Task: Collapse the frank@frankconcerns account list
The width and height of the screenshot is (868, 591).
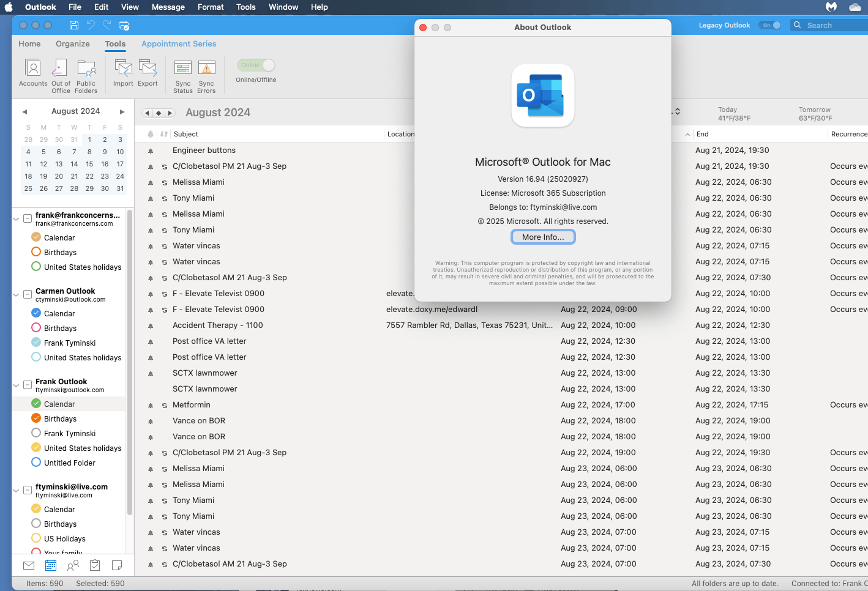Action: (16, 216)
